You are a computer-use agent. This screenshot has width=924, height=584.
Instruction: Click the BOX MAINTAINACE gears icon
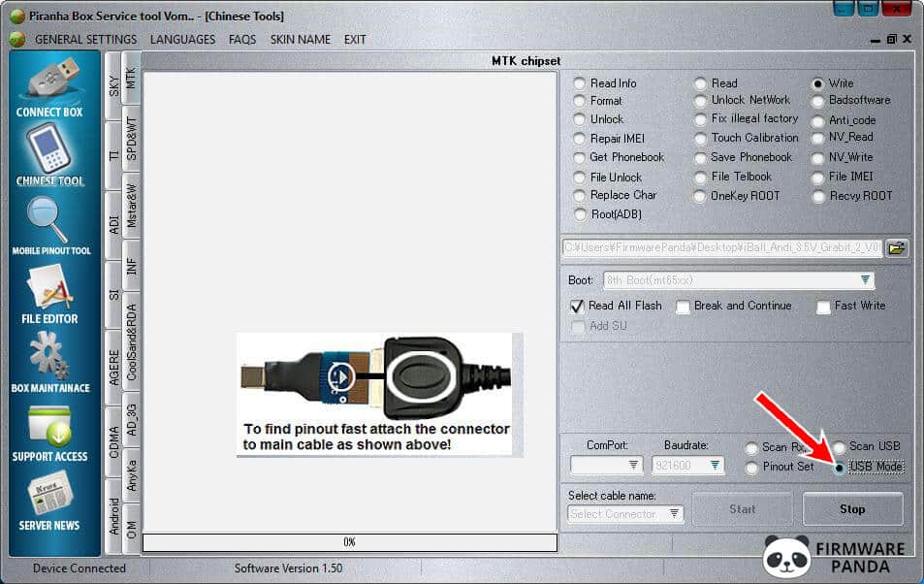coord(49,354)
